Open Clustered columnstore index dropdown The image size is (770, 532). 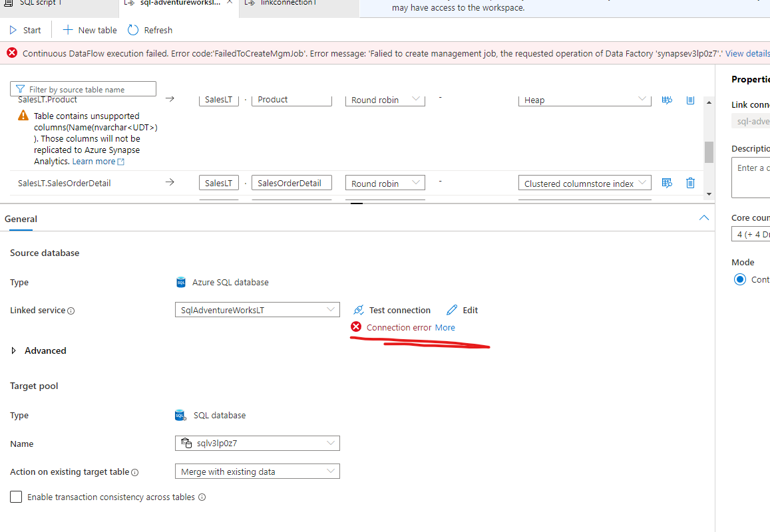pyautogui.click(x=584, y=183)
